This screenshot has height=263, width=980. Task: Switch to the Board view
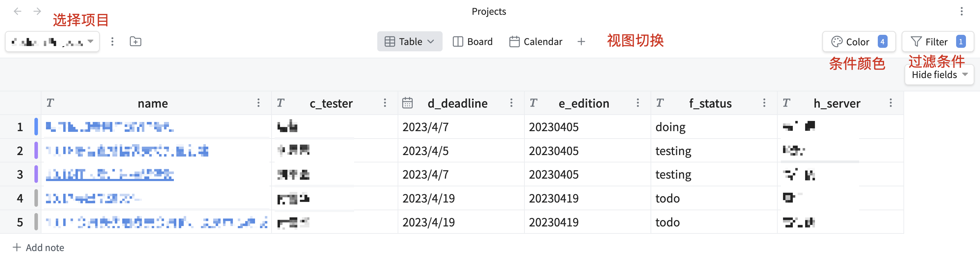(472, 41)
